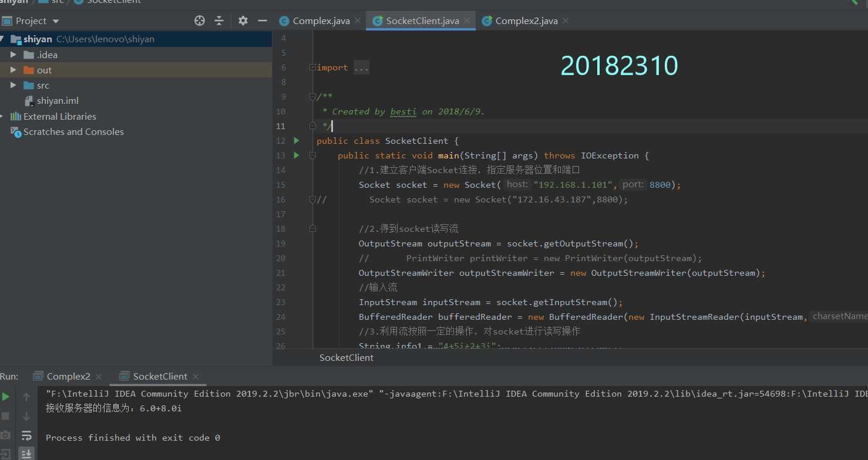Click the fold end marker on line 11
The height and width of the screenshot is (460, 868).
[x=312, y=126]
